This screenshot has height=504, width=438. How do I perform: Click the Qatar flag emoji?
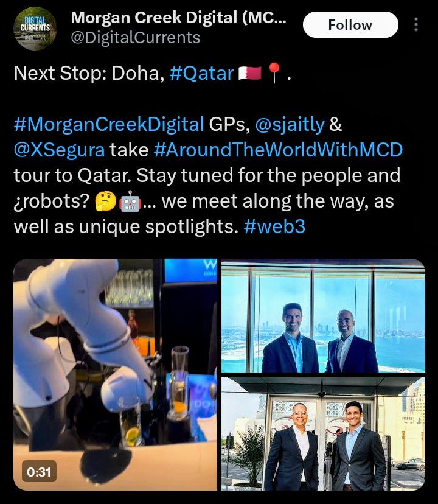250,73
